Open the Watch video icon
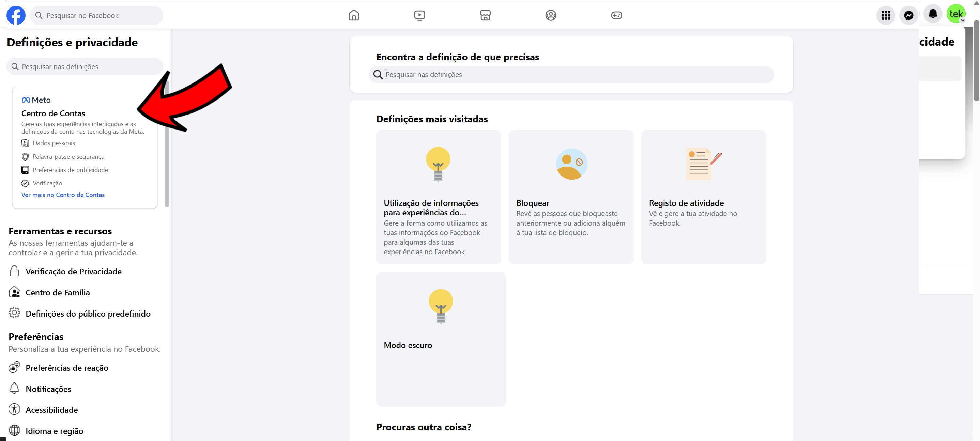 (x=419, y=15)
